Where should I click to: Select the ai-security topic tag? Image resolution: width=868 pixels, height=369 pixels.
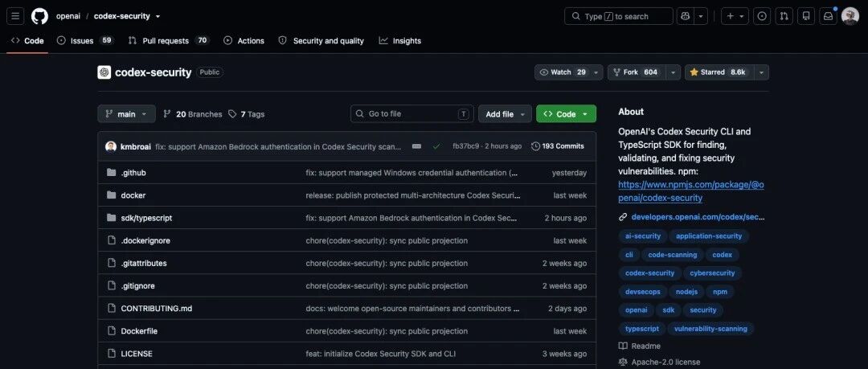643,236
